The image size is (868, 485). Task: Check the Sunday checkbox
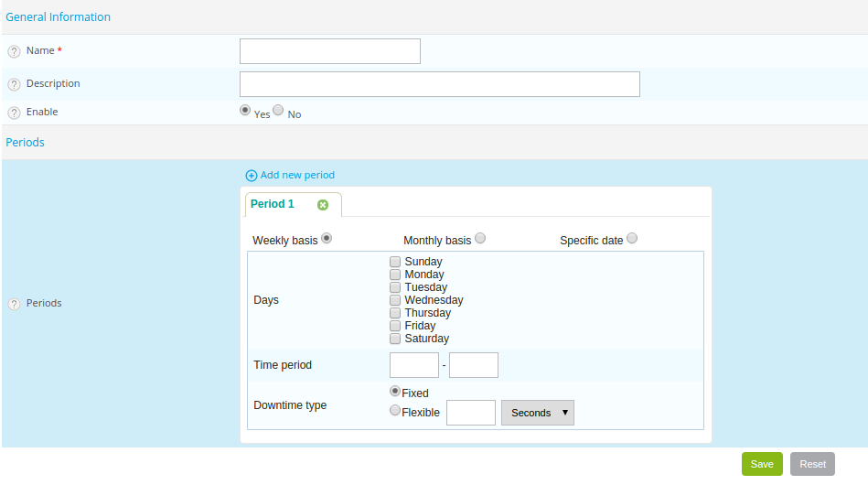point(395,262)
